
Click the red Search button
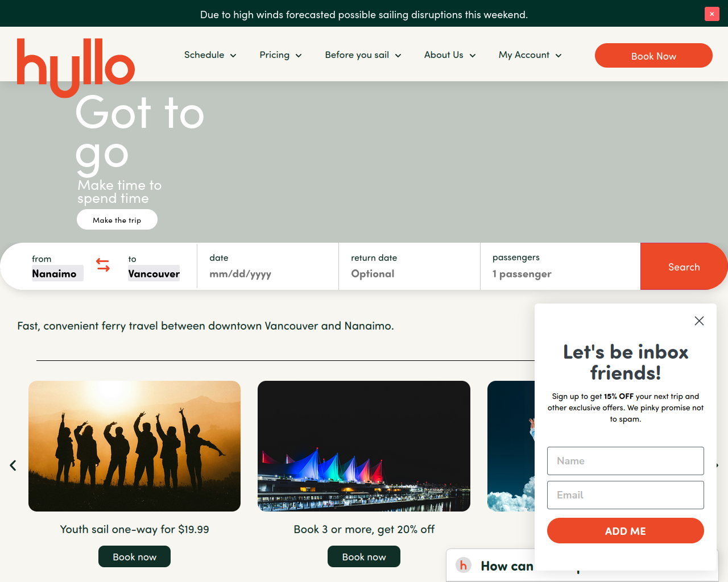coord(684,267)
